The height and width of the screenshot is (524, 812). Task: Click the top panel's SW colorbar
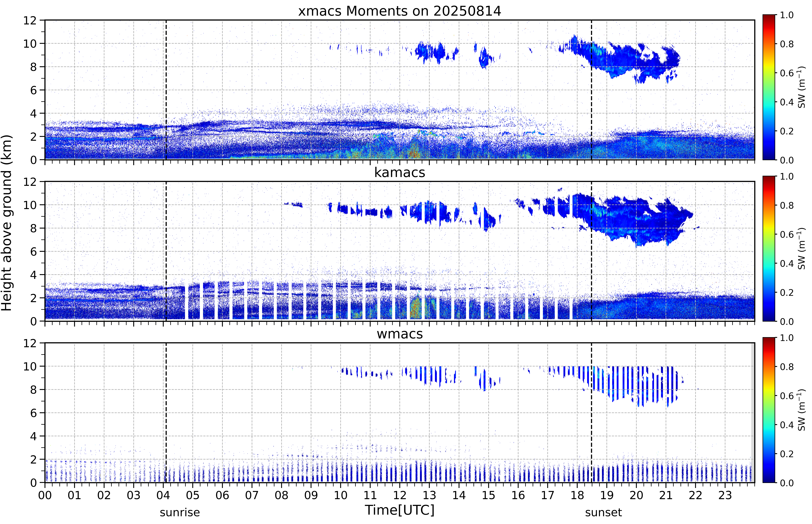pyautogui.click(x=768, y=87)
